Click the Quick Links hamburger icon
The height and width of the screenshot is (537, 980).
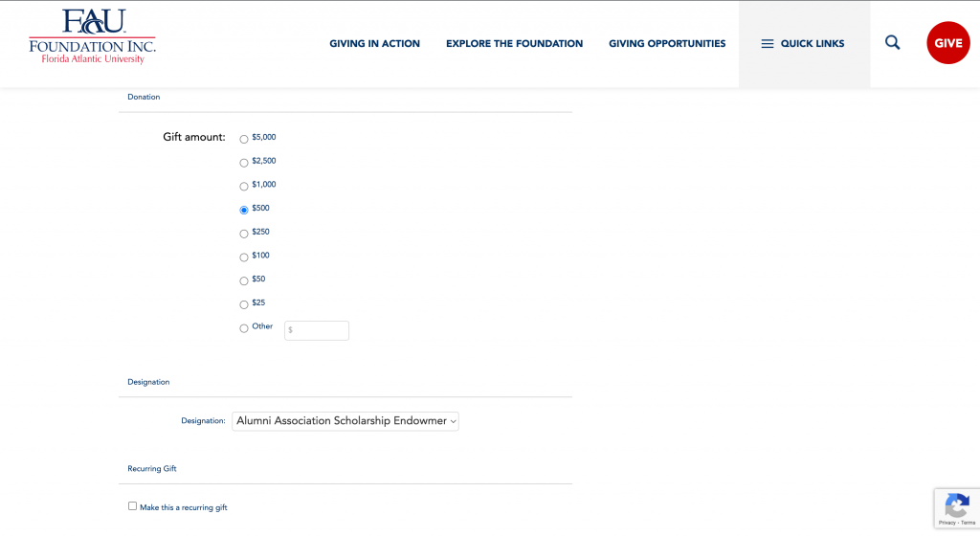click(767, 44)
